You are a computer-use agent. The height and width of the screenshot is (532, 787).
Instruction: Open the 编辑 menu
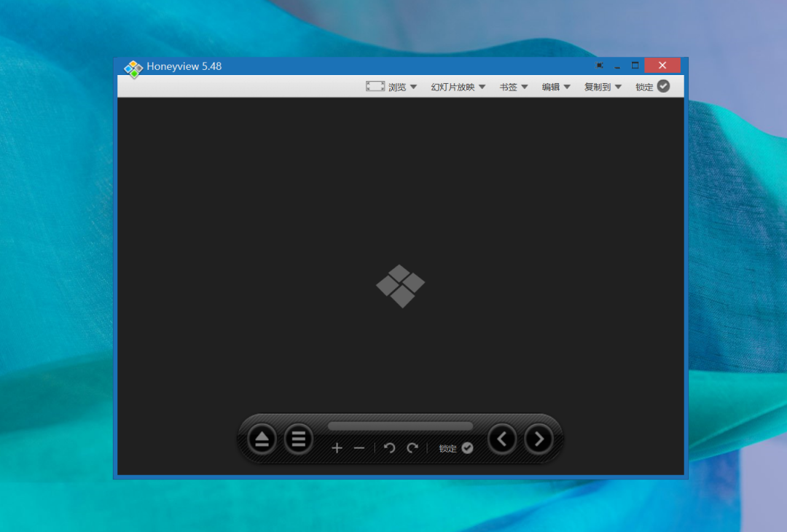[x=556, y=87]
